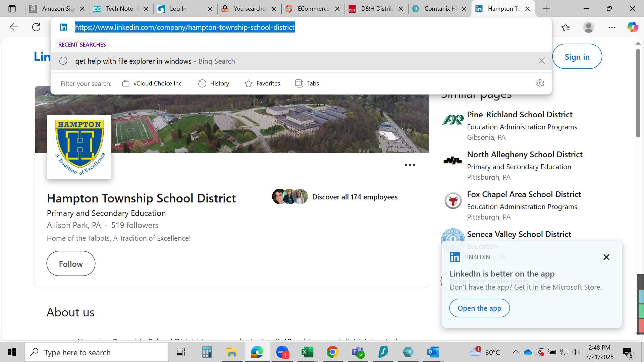Click the LinkedIn Sign in button
This screenshot has height=362, width=644.
(577, 57)
